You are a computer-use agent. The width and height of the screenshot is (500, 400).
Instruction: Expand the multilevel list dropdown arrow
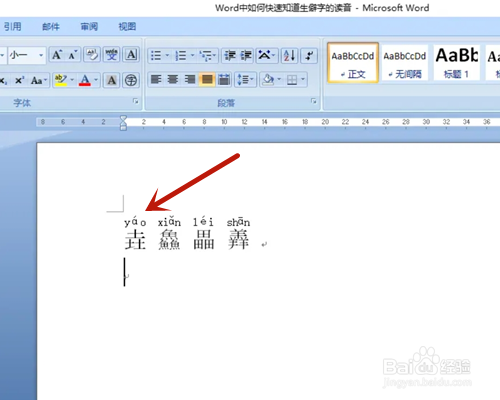click(215, 56)
